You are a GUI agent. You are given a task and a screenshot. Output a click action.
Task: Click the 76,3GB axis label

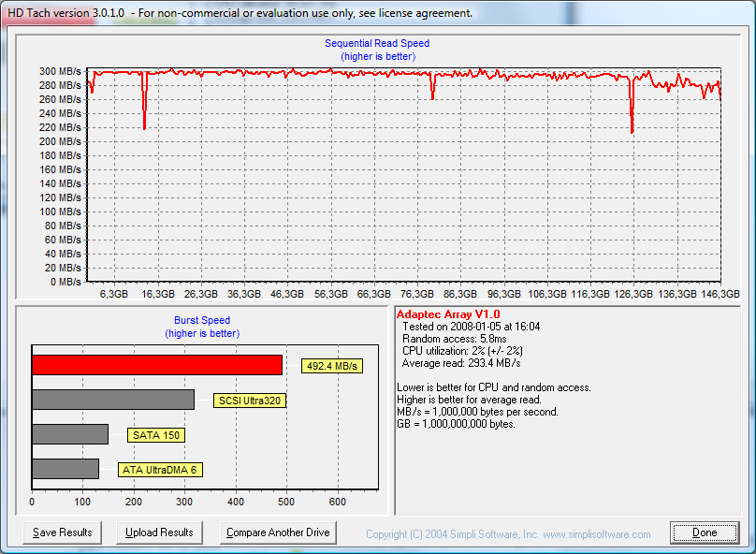417,294
